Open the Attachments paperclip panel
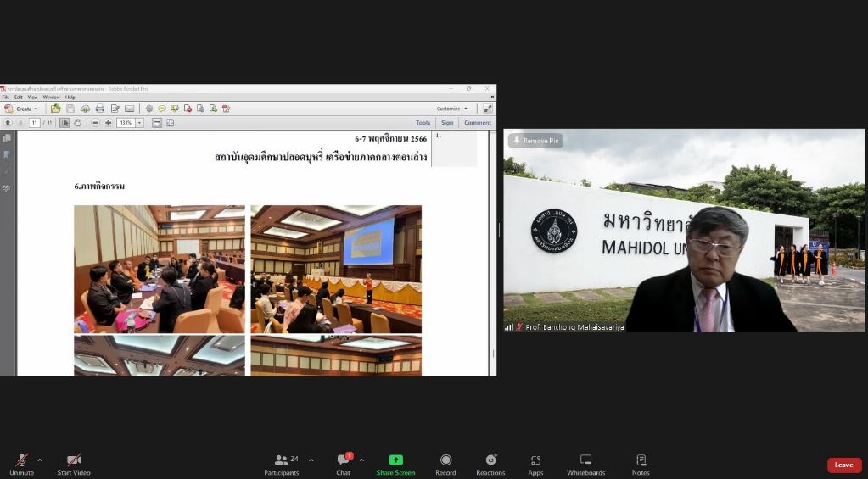868x479 pixels. [7, 171]
